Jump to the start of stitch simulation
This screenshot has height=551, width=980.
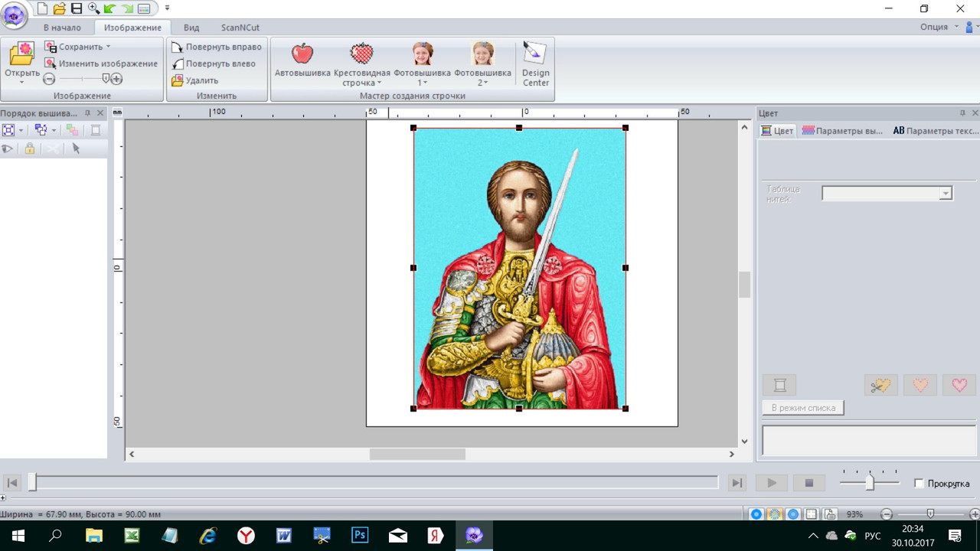pos(11,483)
